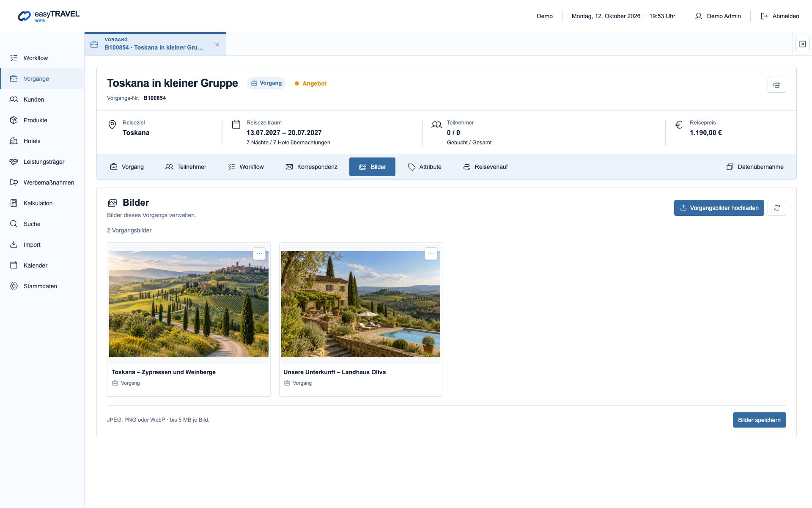Open the Demo Admin user menu
Image resolution: width=812 pixels, height=508 pixels.
click(718, 16)
